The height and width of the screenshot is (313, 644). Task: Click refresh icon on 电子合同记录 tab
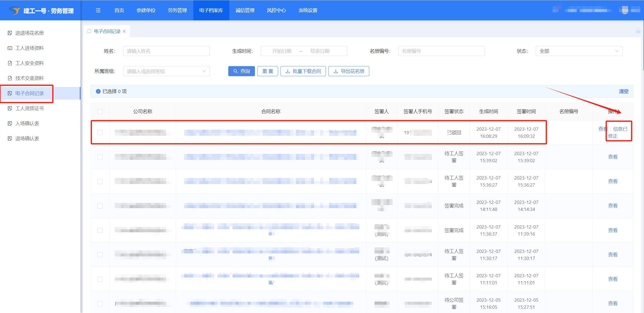[x=89, y=31]
